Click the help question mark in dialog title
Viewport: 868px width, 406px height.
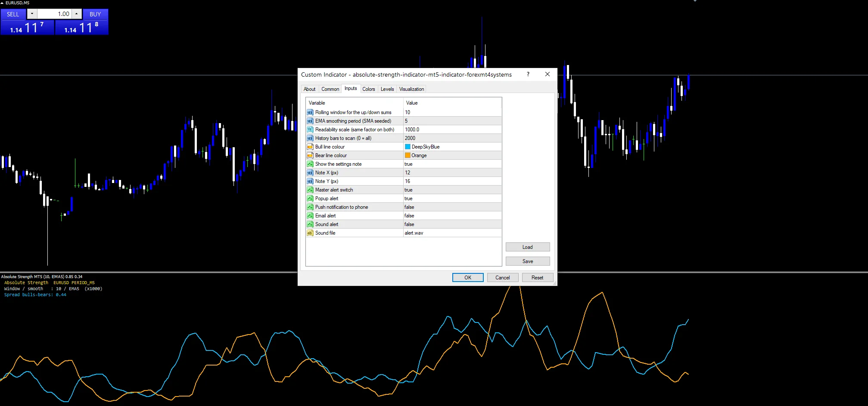pyautogui.click(x=528, y=74)
